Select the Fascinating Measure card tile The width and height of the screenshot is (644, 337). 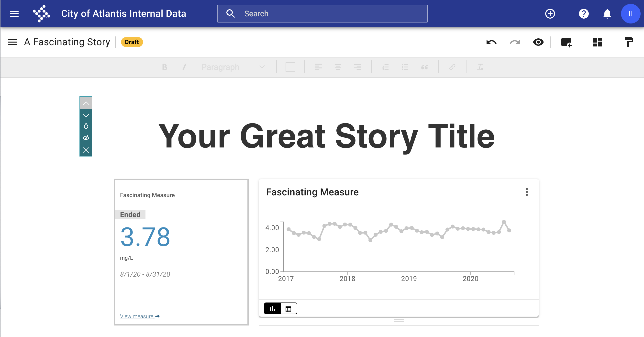point(181,252)
